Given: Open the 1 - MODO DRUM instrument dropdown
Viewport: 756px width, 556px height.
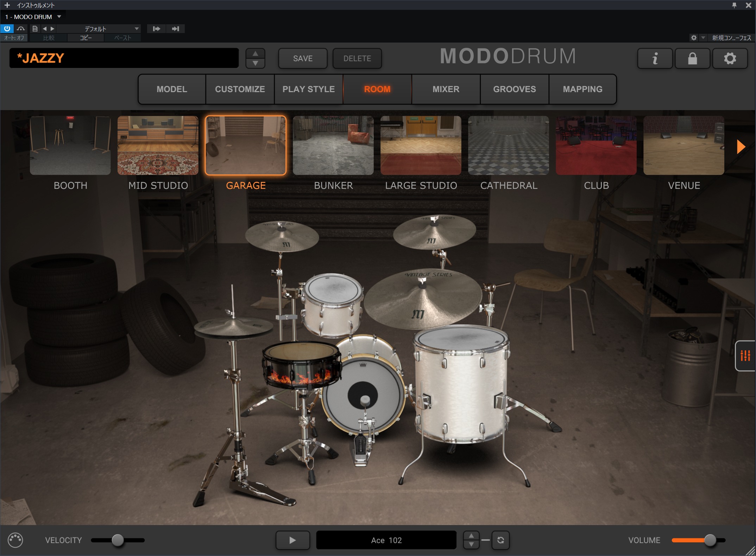Looking at the screenshot, I should coord(33,17).
